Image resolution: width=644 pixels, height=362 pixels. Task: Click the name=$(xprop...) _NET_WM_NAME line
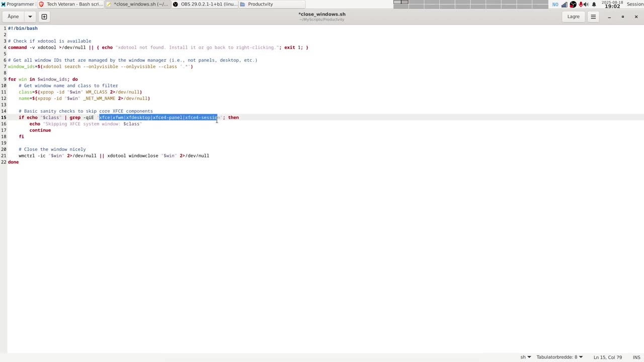pyautogui.click(x=85, y=98)
